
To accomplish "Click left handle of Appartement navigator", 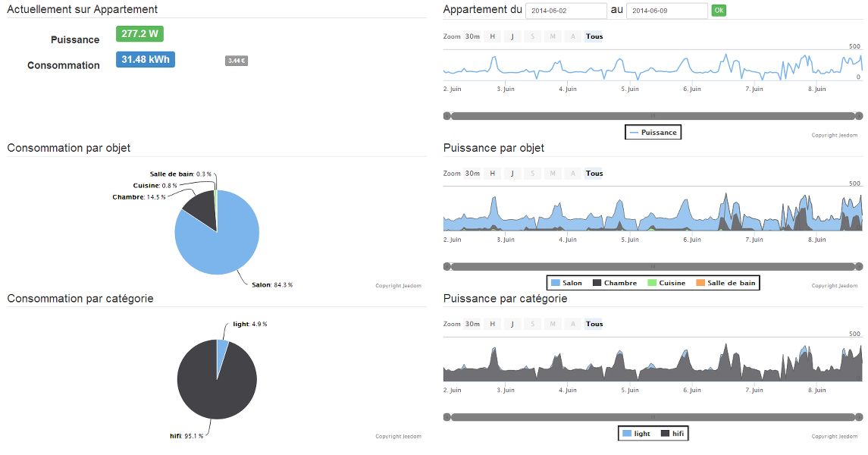I will click(x=447, y=116).
